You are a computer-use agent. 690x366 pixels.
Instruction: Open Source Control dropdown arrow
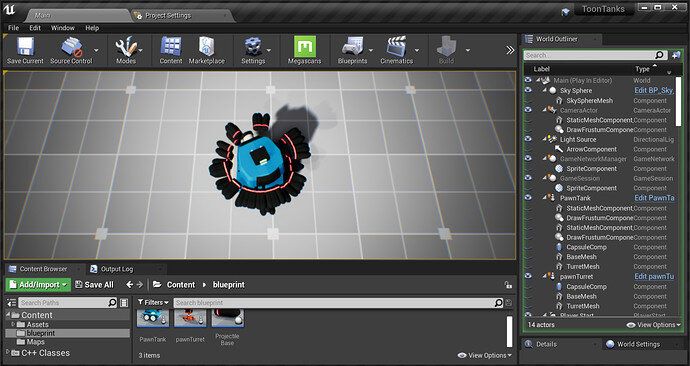pyautogui.click(x=96, y=50)
